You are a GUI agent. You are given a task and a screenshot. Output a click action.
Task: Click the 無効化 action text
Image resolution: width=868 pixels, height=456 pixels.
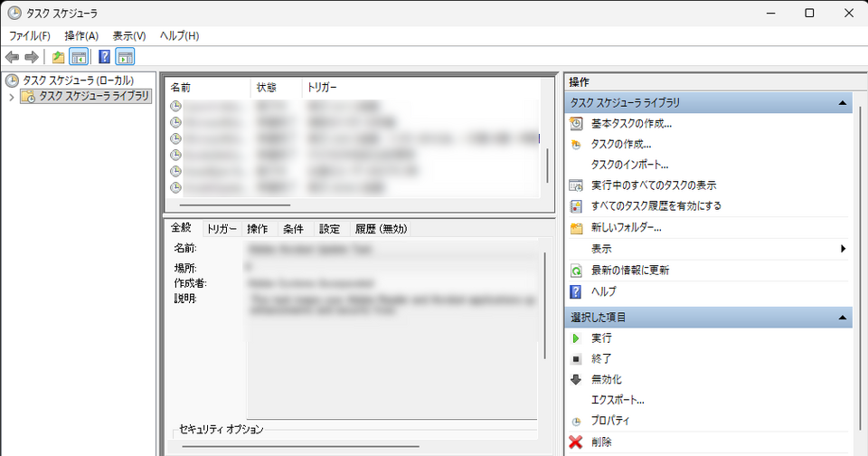tap(606, 379)
